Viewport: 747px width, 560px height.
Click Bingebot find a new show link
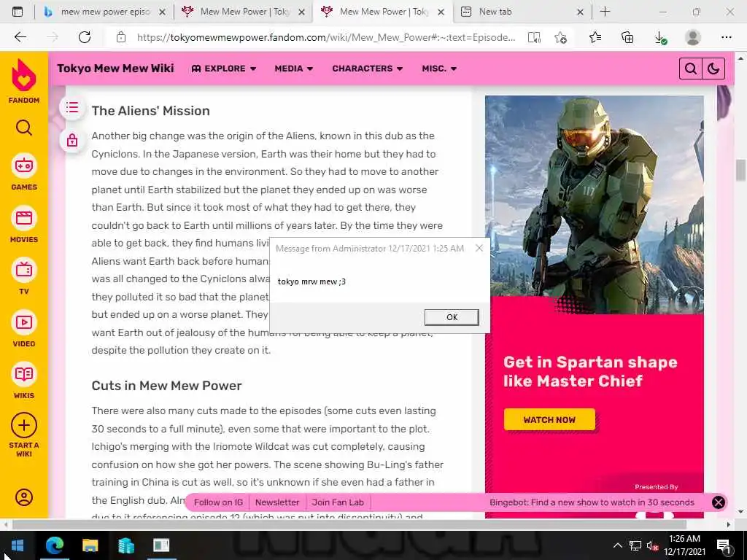[592, 502]
